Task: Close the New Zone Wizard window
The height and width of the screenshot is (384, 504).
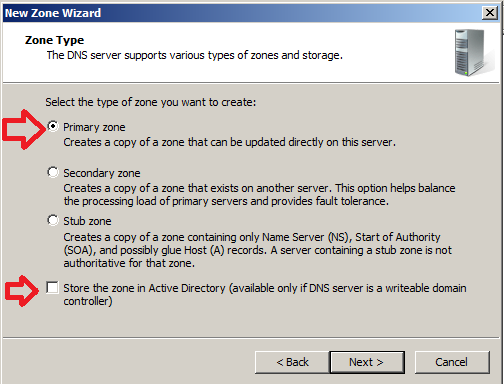Action: tap(490, 13)
